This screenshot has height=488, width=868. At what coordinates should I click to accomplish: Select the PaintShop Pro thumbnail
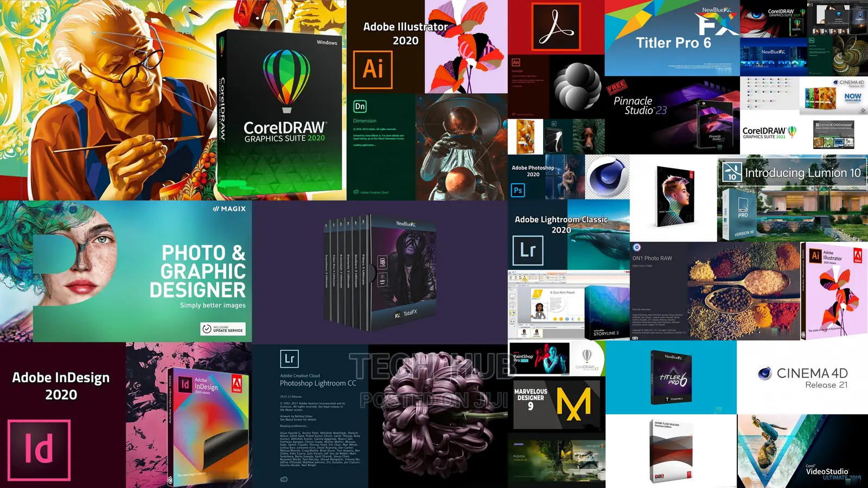tap(539, 358)
